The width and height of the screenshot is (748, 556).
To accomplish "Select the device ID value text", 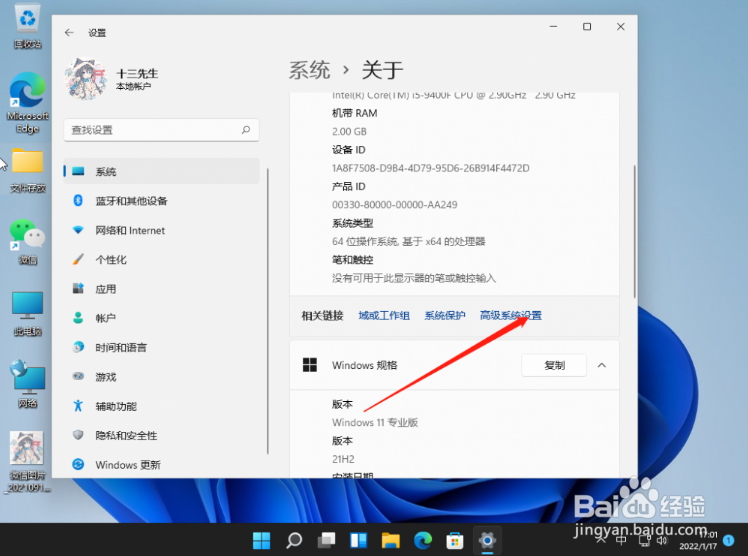I will [x=431, y=168].
